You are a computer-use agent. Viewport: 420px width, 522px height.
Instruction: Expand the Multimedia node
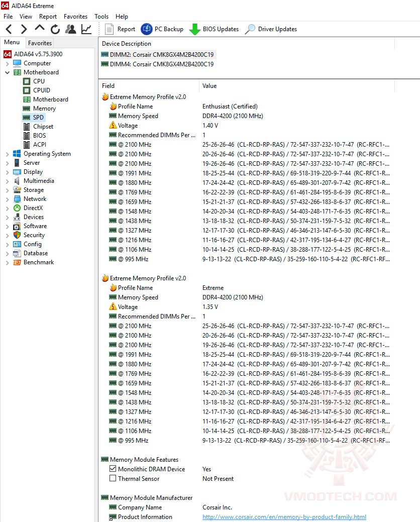coord(8,181)
